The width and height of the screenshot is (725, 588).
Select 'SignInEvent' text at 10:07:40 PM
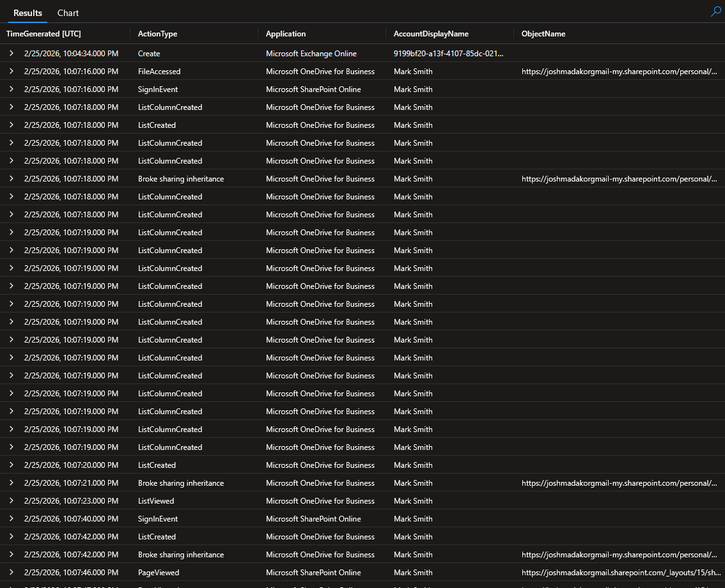[x=158, y=519]
